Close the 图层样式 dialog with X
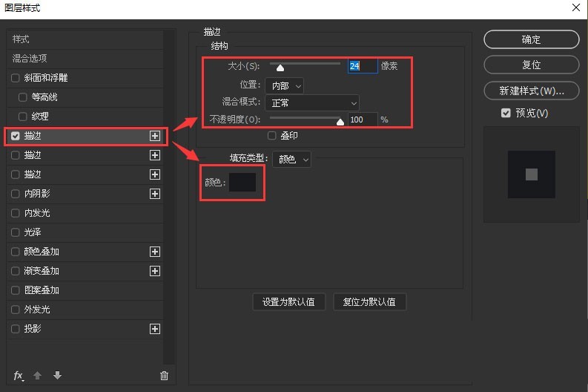This screenshot has height=392, width=588. [x=576, y=7]
